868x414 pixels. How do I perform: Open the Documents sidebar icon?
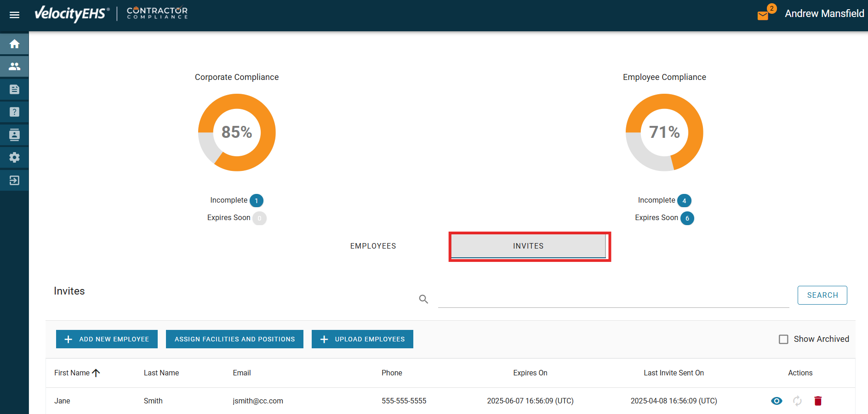coord(14,89)
